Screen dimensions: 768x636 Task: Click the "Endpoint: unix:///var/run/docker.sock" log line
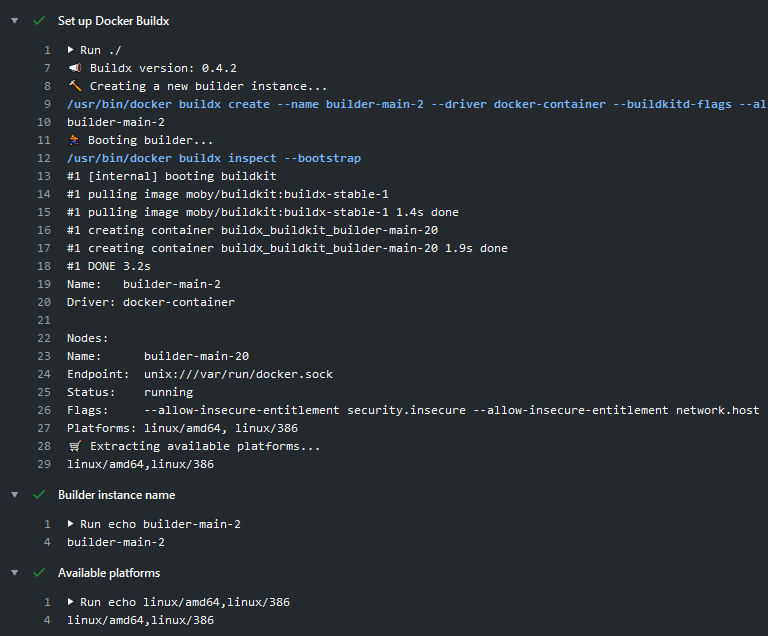coord(200,374)
